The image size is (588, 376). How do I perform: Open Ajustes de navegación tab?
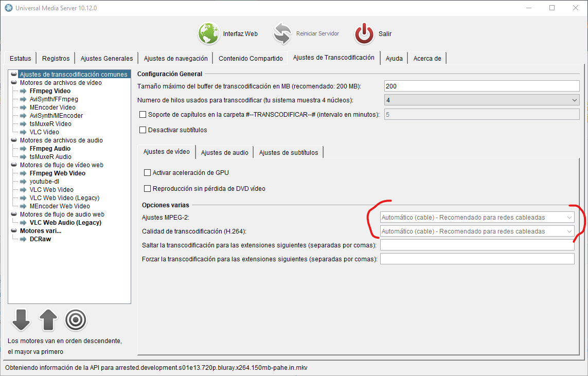click(x=175, y=59)
